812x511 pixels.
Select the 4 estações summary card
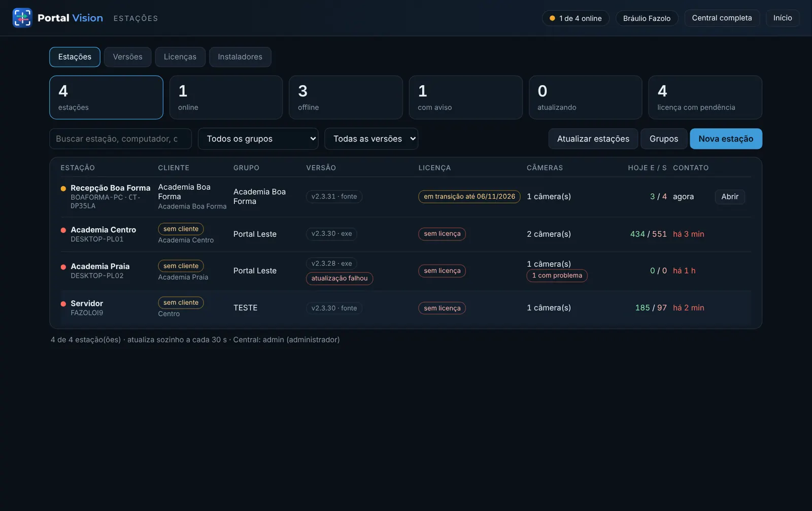point(106,97)
